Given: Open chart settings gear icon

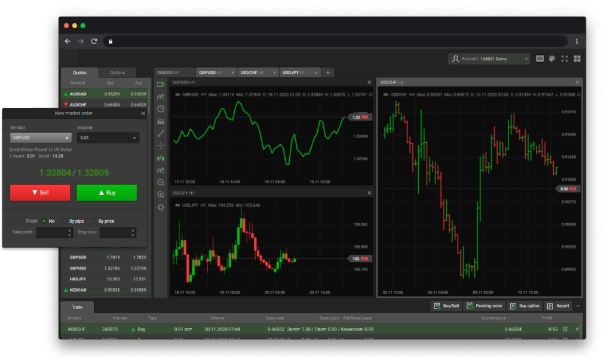Looking at the screenshot, I should [x=160, y=207].
